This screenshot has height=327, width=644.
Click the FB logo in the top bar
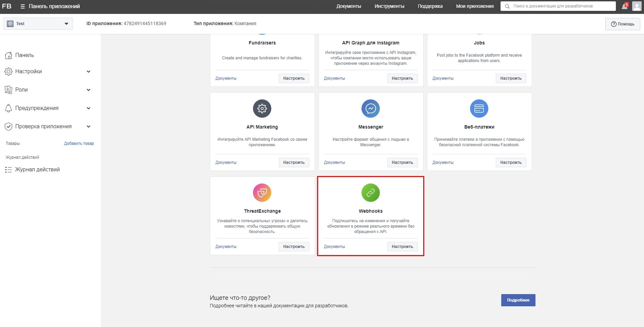7,6
